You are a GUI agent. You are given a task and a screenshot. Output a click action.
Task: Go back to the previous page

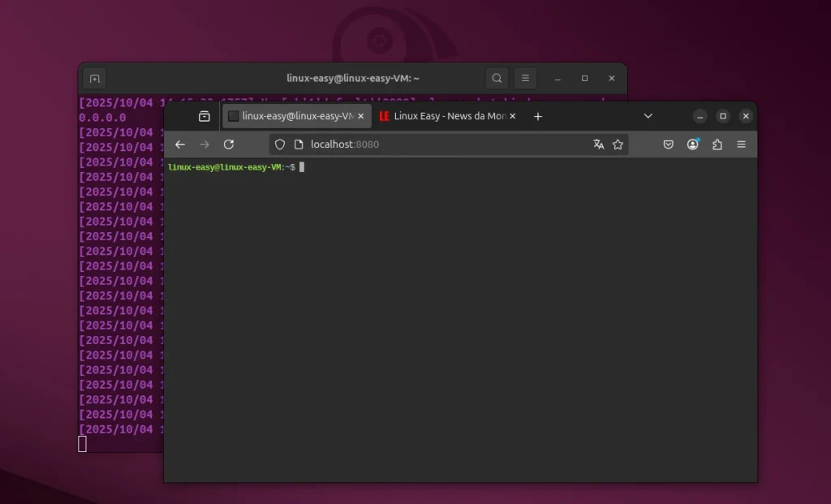(x=180, y=144)
